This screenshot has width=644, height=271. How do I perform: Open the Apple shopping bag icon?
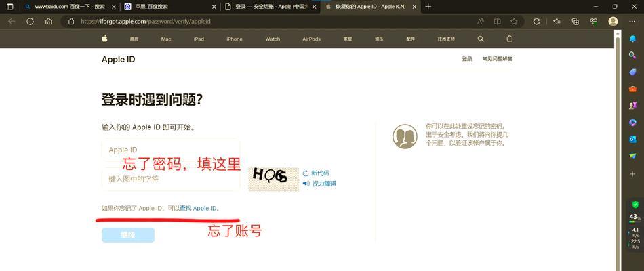point(510,39)
